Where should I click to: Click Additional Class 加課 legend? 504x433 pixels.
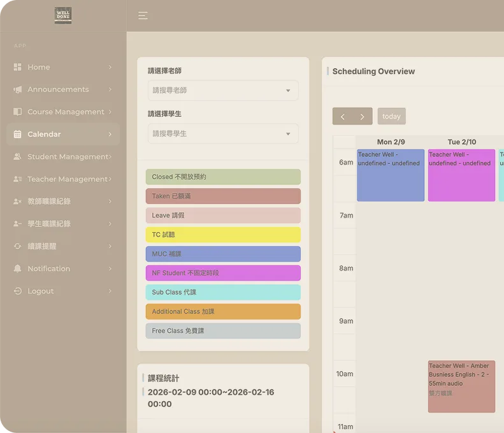point(223,312)
